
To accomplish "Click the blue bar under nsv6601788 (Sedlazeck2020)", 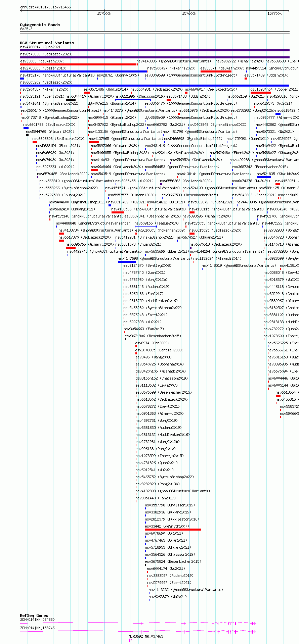I will [x=26, y=128].
